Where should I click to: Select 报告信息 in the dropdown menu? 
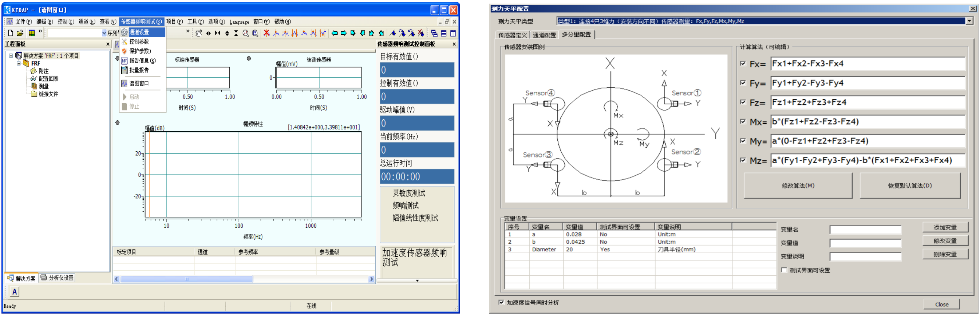[x=143, y=61]
